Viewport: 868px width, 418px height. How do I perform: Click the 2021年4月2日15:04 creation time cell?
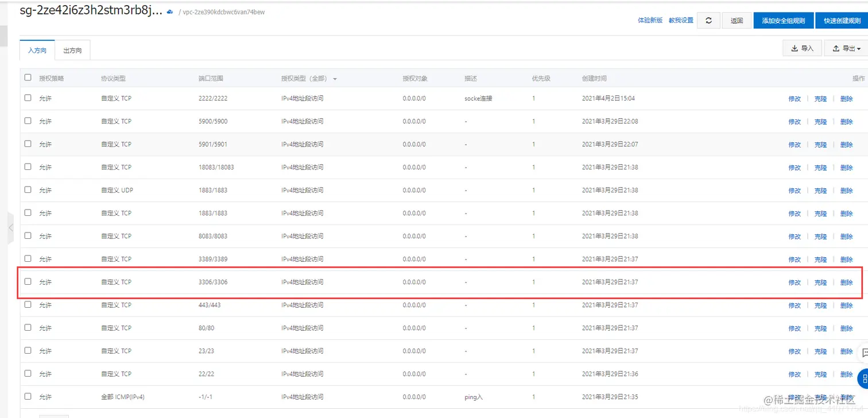(x=609, y=98)
